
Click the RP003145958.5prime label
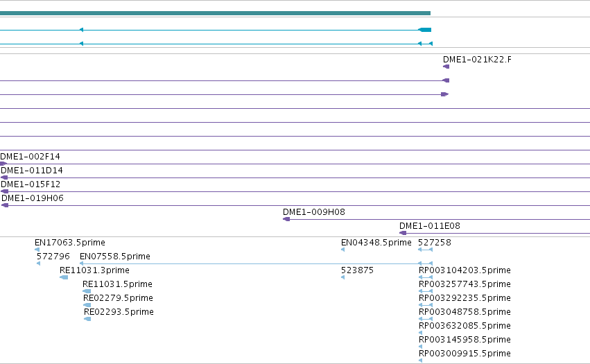[x=465, y=340]
